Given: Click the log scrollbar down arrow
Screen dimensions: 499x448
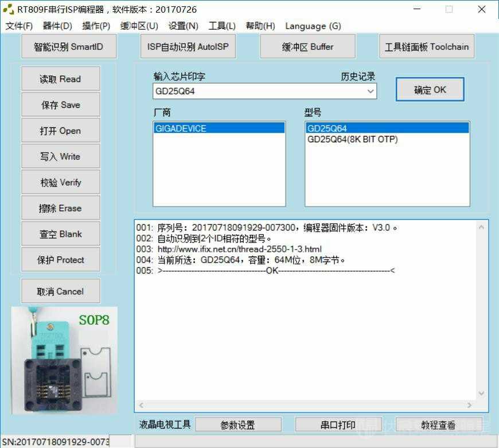Looking at the screenshot, I should click(481, 394).
